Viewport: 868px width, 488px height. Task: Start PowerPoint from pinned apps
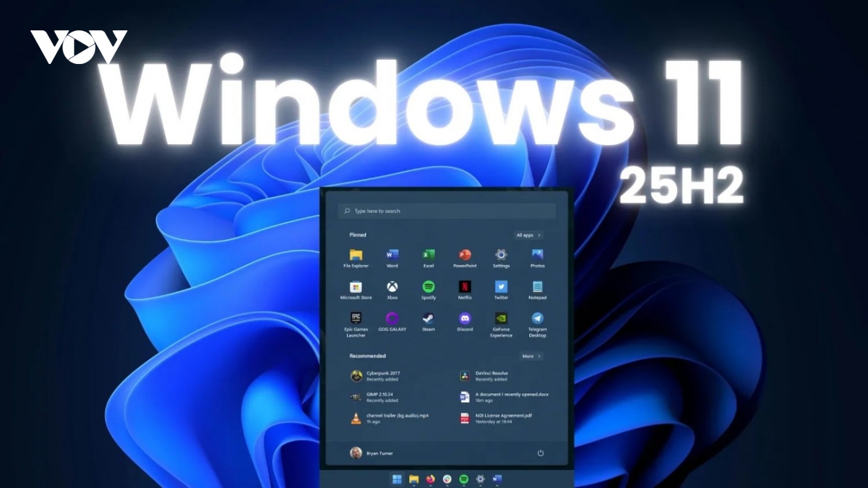[465, 258]
